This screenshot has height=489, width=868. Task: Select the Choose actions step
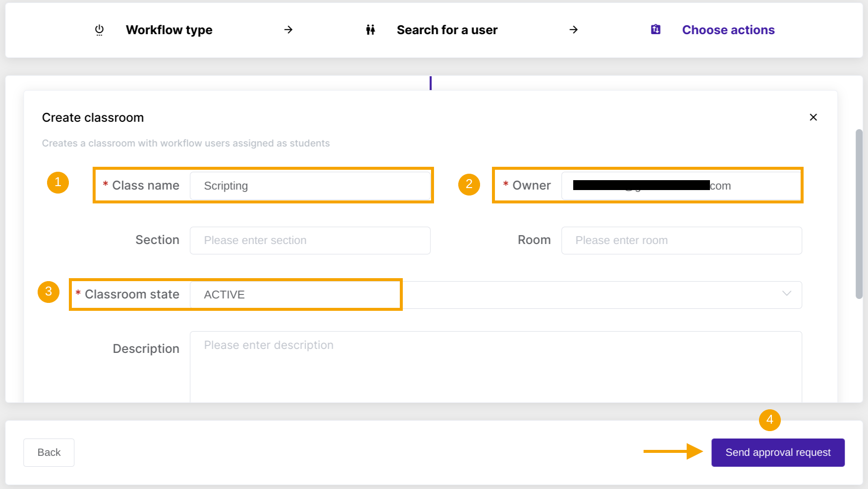[x=728, y=30]
